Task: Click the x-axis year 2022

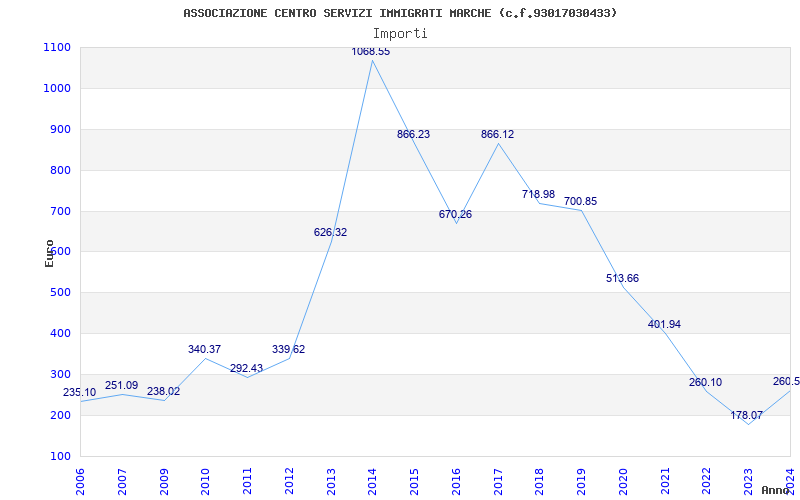Action: [707, 482]
